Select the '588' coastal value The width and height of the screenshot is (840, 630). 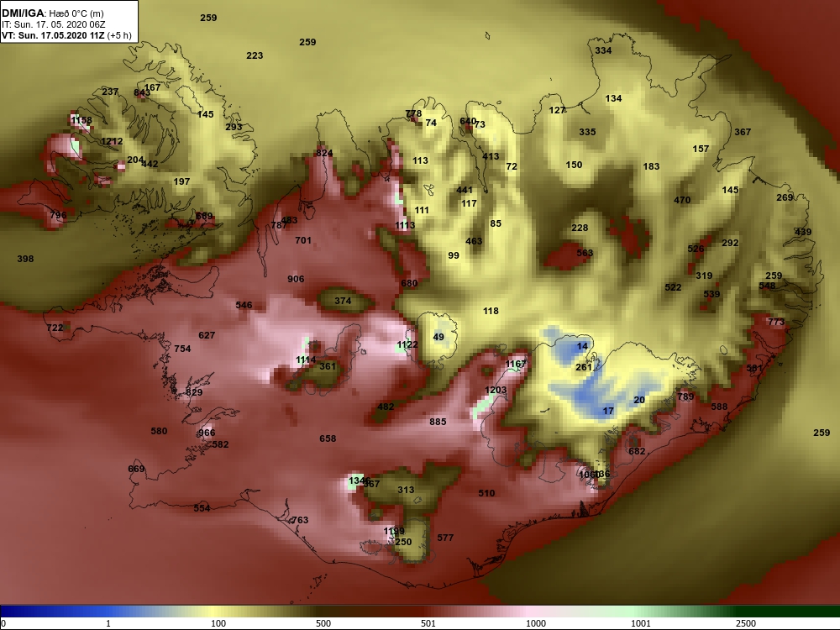(719, 407)
